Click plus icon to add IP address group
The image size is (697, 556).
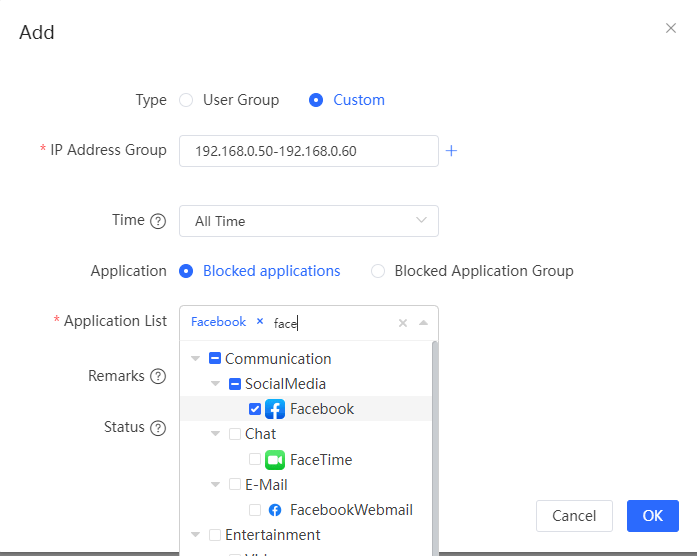pyautogui.click(x=451, y=151)
